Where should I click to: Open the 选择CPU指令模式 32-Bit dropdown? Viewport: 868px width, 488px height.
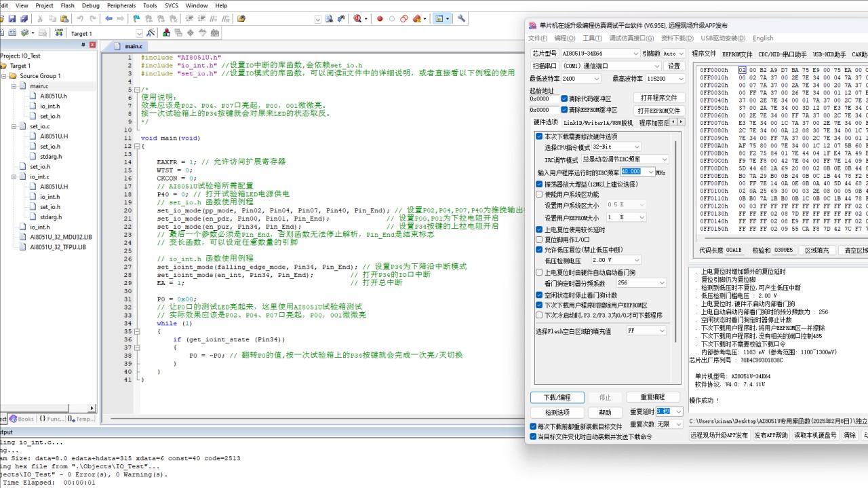[616, 147]
